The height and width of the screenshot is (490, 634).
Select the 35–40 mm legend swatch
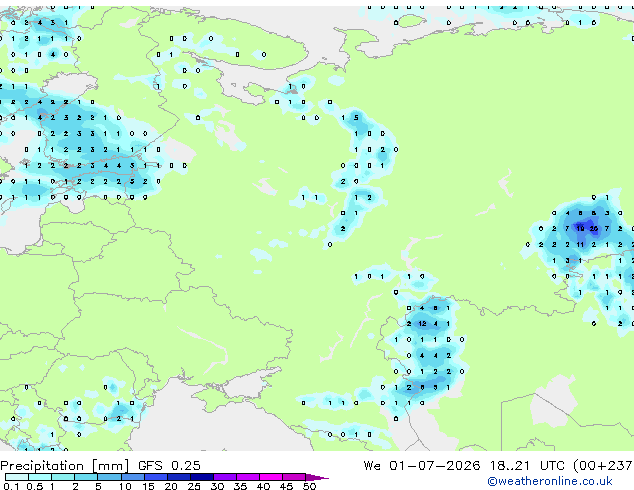click(x=247, y=477)
